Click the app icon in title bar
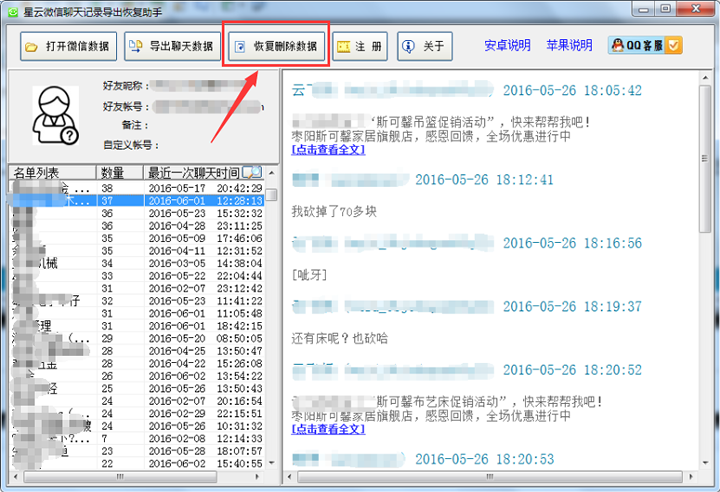This screenshot has width=720, height=492. pyautogui.click(x=13, y=12)
